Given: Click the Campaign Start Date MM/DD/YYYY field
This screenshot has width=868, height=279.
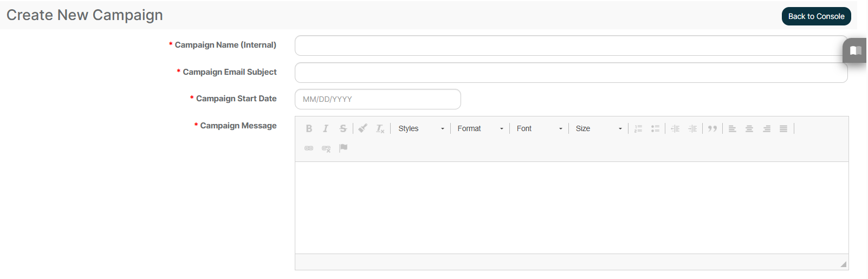Looking at the screenshot, I should (378, 99).
